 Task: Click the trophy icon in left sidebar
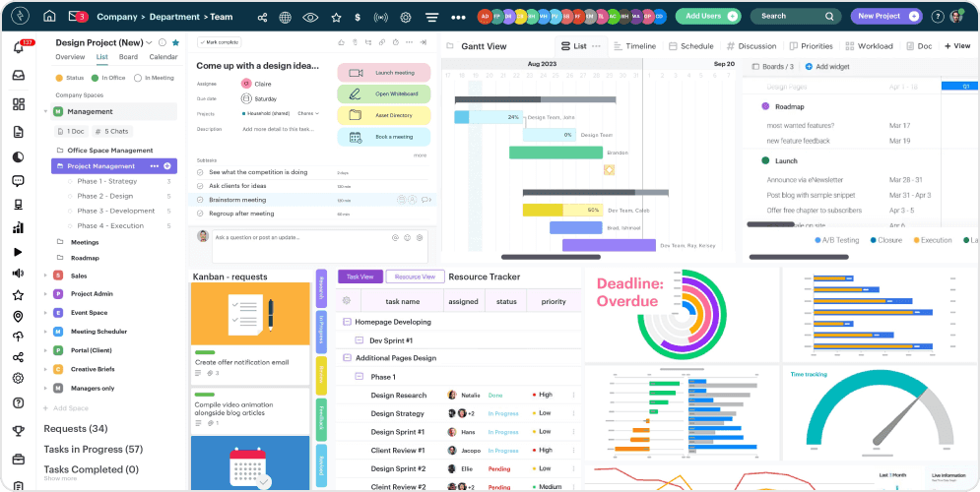tap(18, 430)
